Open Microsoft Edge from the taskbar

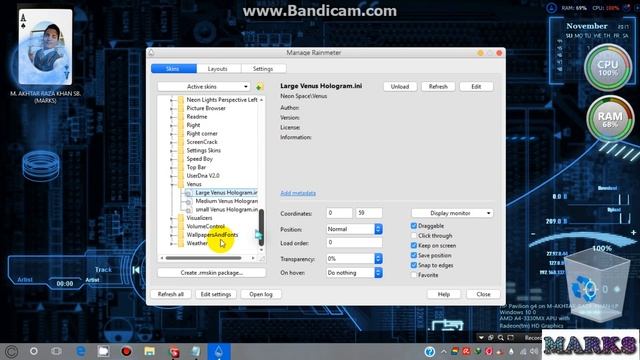(x=81, y=351)
